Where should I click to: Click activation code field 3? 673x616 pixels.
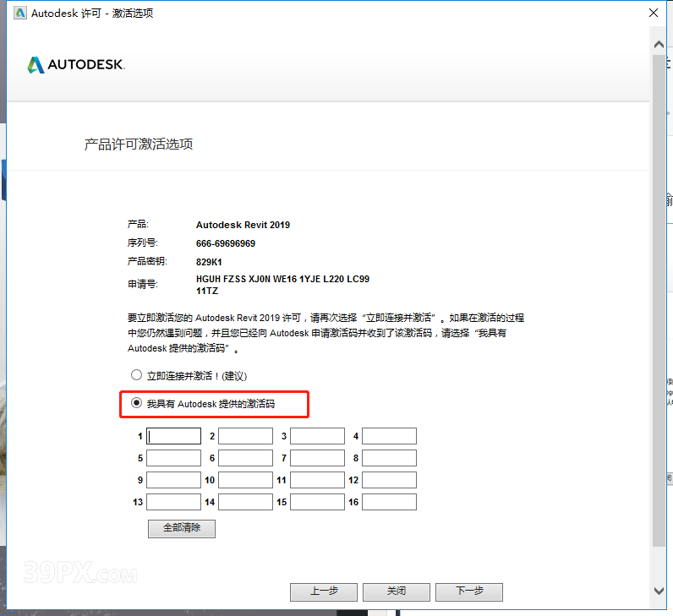318,436
